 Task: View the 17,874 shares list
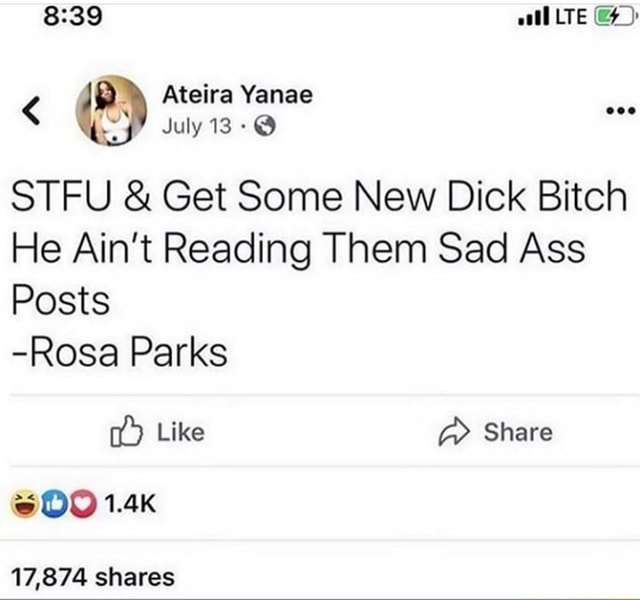click(x=93, y=577)
